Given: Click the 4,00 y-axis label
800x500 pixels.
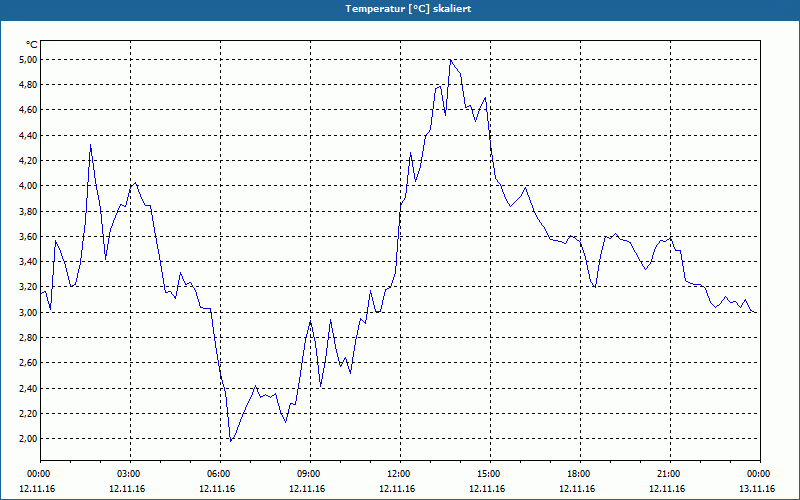Looking at the screenshot, I should pyautogui.click(x=29, y=186).
